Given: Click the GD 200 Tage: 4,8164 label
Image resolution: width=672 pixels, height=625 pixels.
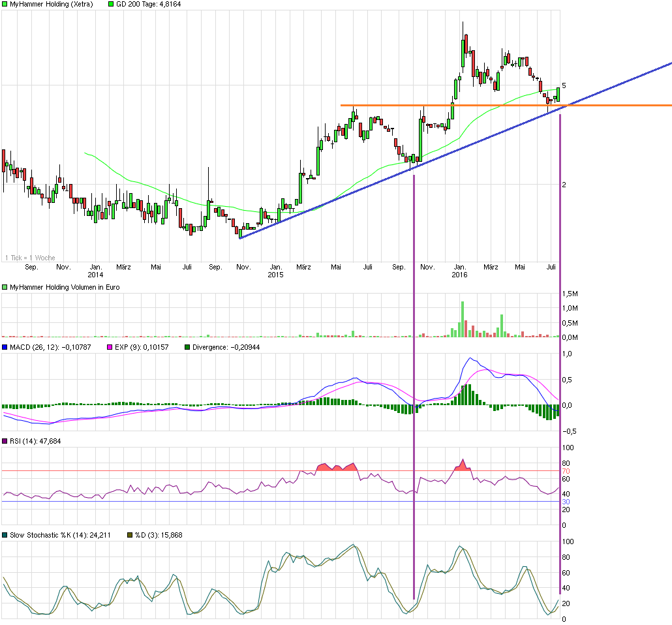Looking at the screenshot, I should [150, 5].
